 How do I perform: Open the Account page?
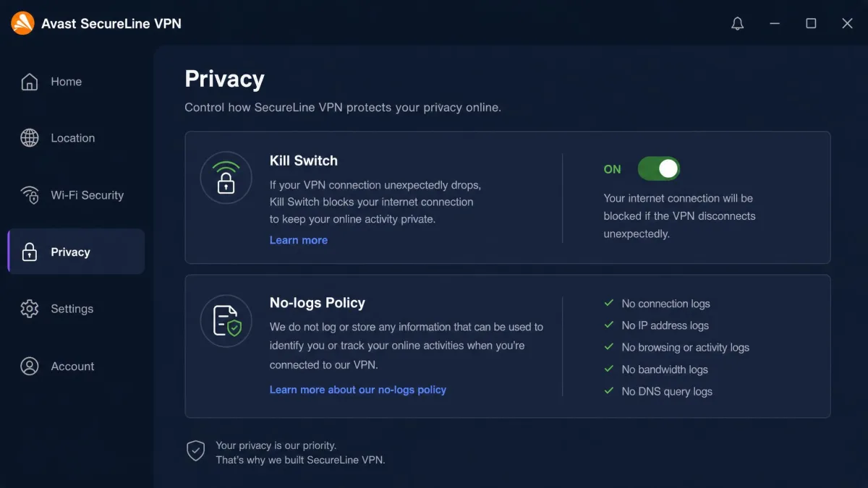pyautogui.click(x=76, y=366)
